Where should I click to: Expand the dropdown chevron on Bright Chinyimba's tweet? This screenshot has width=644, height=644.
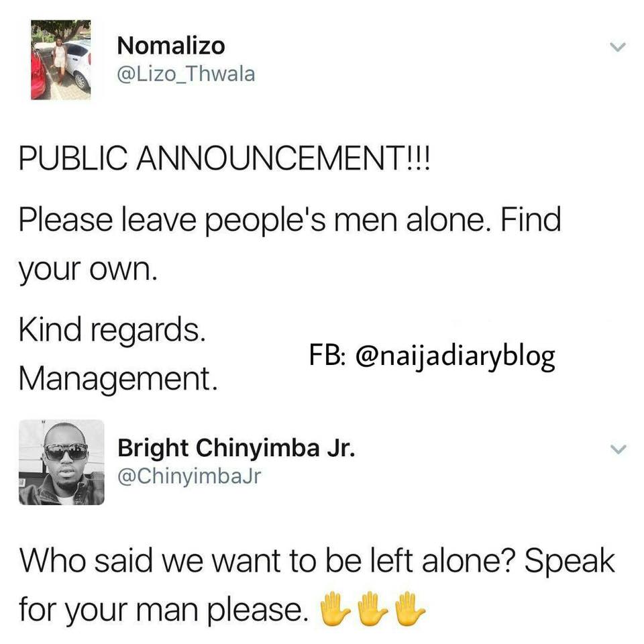(x=617, y=449)
